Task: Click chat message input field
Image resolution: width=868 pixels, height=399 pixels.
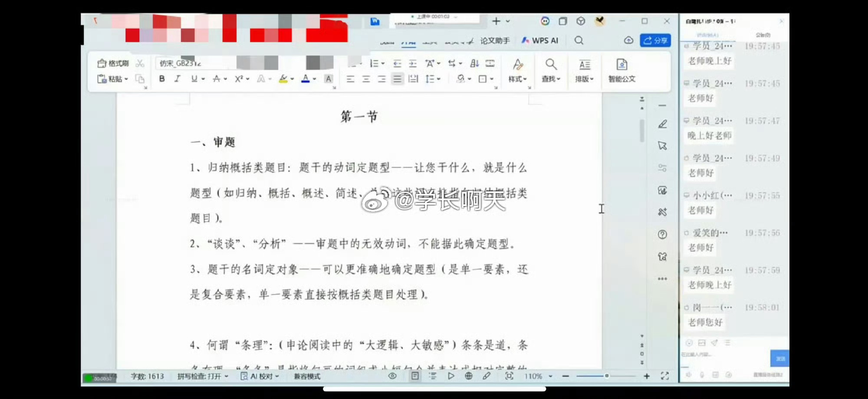Action: point(725,358)
